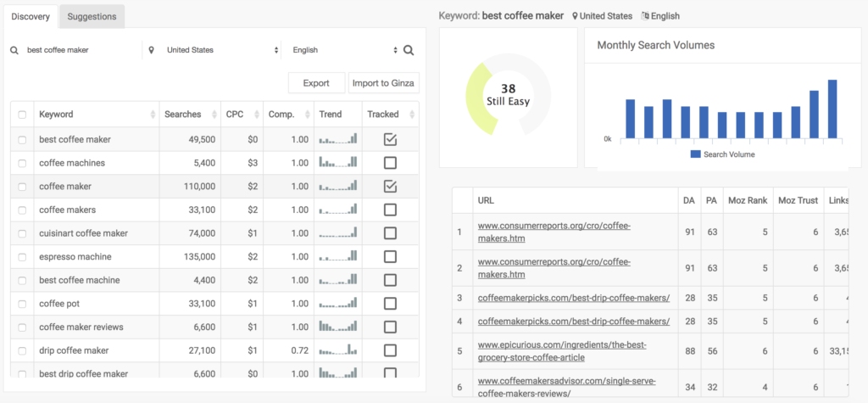Click the 27,100 searches value
868x403 pixels.
(202, 350)
